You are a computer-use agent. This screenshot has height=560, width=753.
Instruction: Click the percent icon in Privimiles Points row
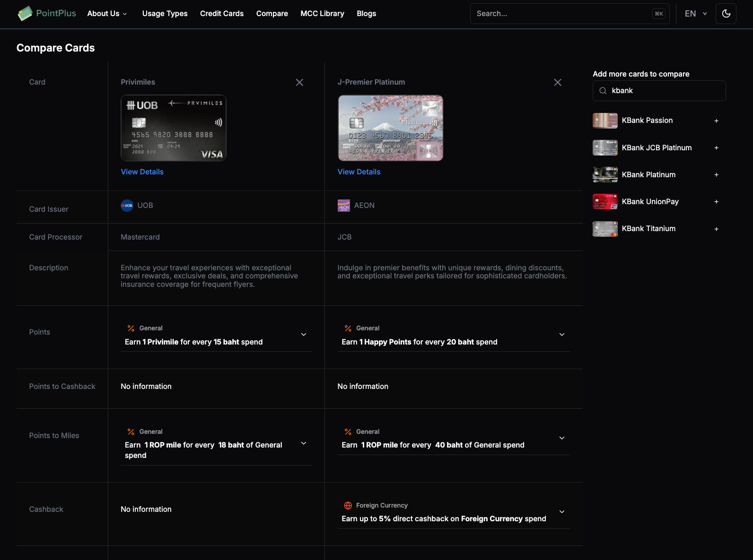coord(131,328)
